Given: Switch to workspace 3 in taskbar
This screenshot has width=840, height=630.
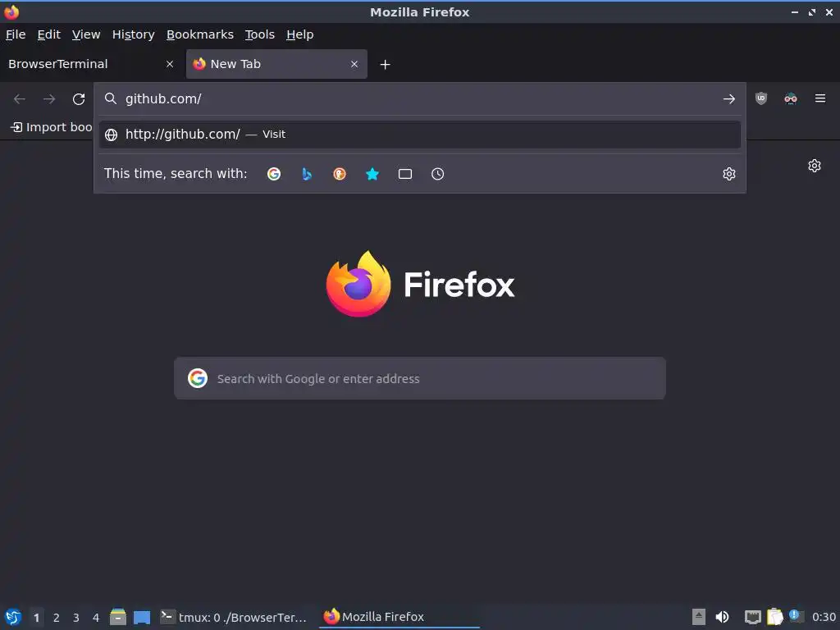Looking at the screenshot, I should (76, 618).
